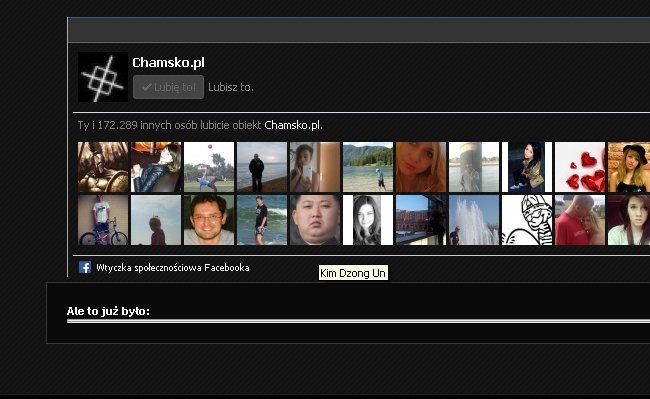Click 'Wtyczka społecznościowa Facebooka' link
The height and width of the screenshot is (399, 650).
pos(173,268)
